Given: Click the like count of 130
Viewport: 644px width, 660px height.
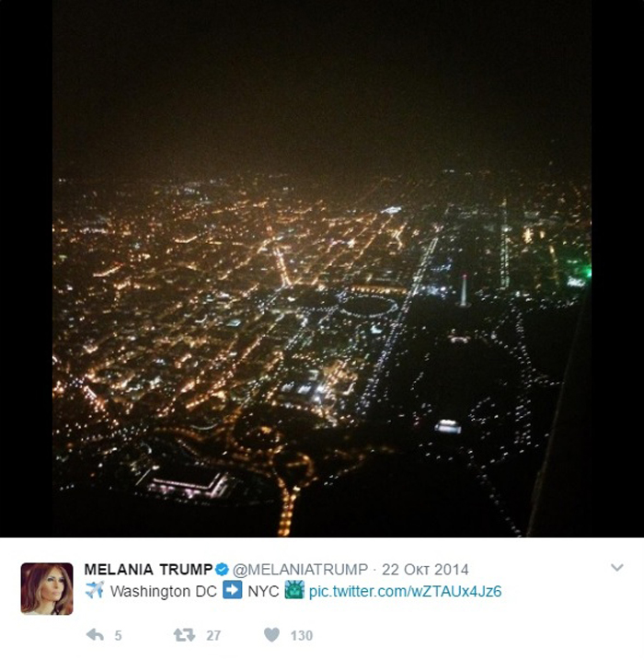Looking at the screenshot, I should [x=302, y=635].
